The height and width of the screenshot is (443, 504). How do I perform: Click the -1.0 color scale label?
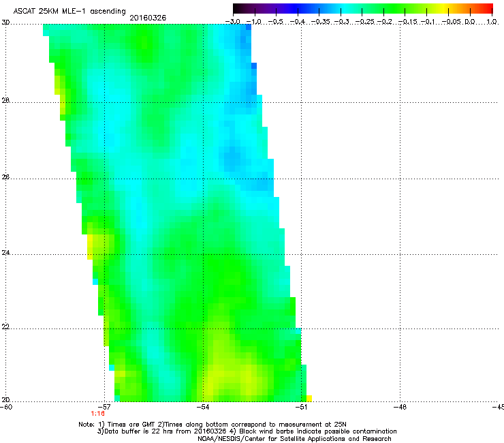click(253, 22)
